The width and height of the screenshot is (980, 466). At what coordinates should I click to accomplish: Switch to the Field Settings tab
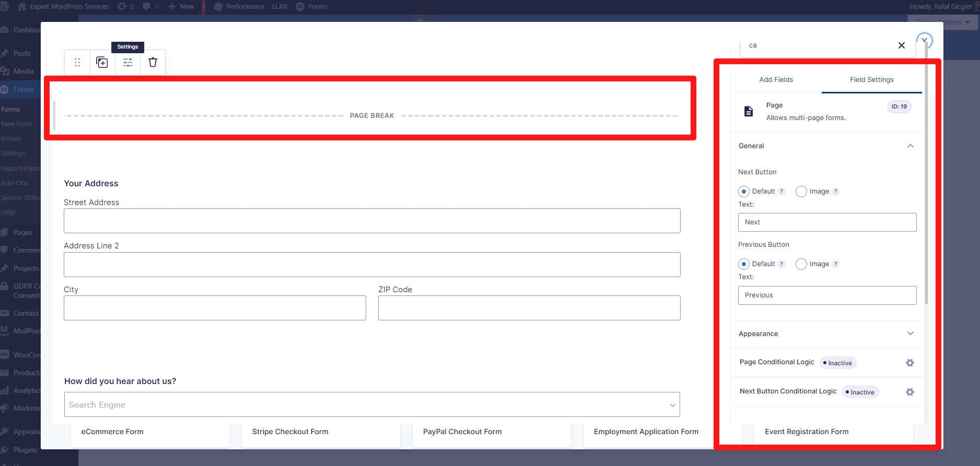click(871, 80)
